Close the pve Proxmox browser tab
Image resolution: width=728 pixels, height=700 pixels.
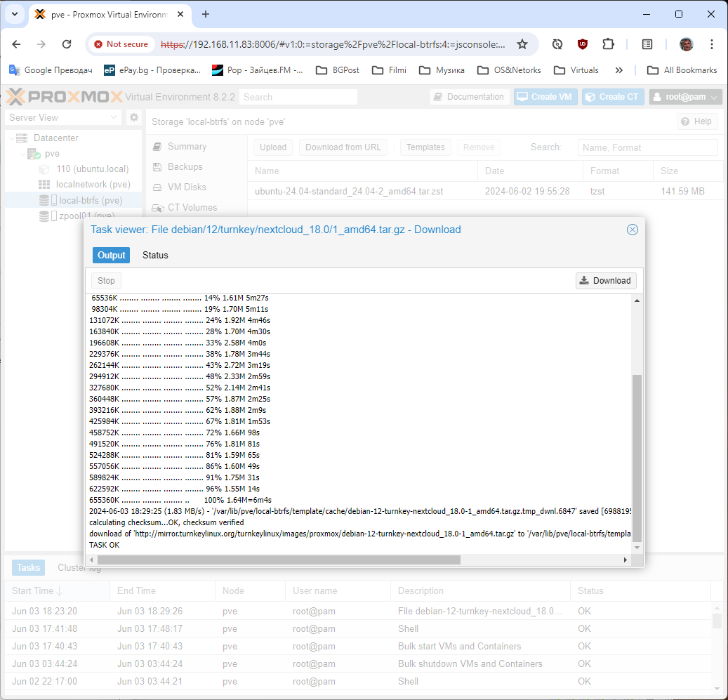180,14
